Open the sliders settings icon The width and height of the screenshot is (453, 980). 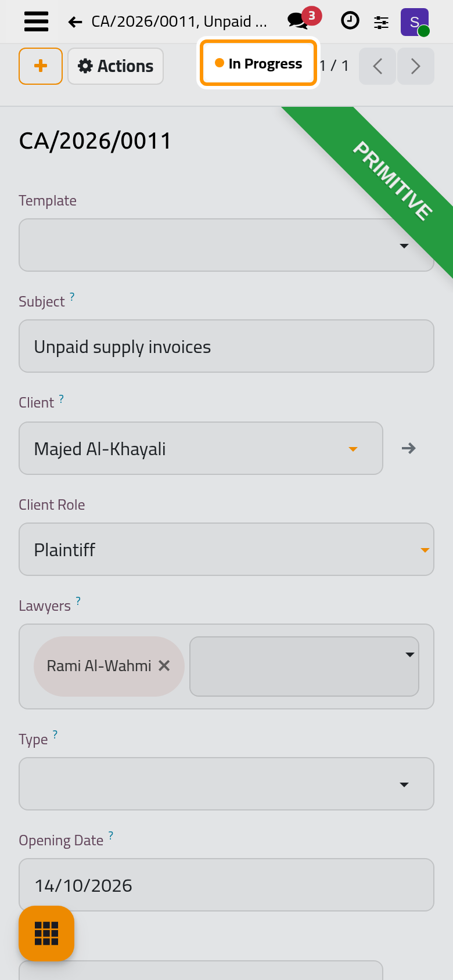[381, 22]
